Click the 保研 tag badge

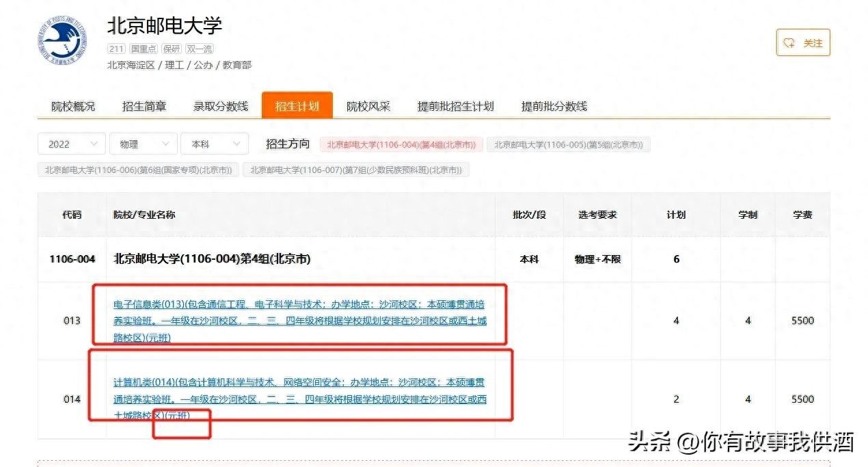pyautogui.click(x=172, y=49)
